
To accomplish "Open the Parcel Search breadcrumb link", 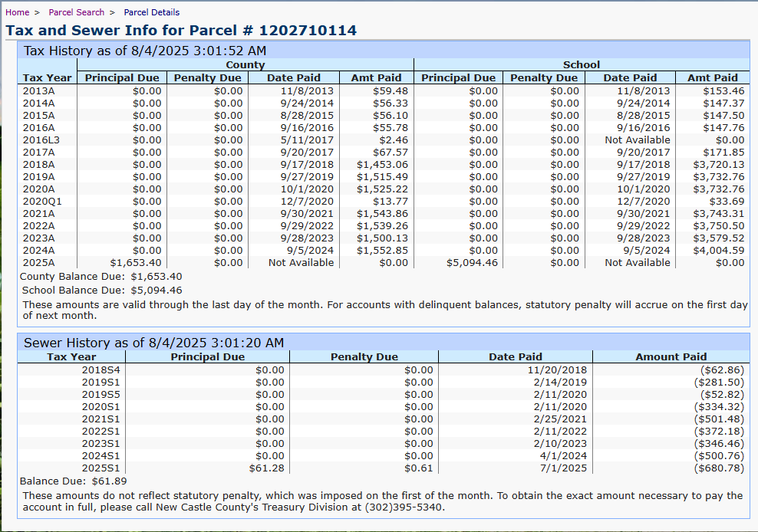I will (x=76, y=12).
